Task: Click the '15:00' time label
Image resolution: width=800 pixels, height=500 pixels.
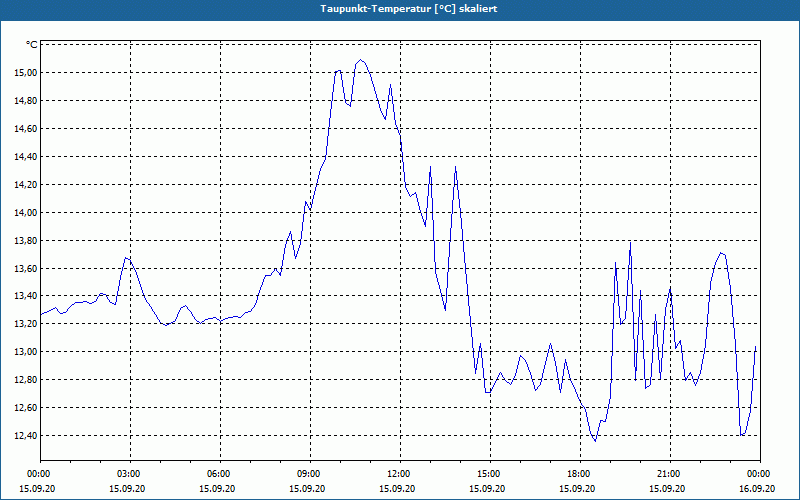Action: point(490,473)
